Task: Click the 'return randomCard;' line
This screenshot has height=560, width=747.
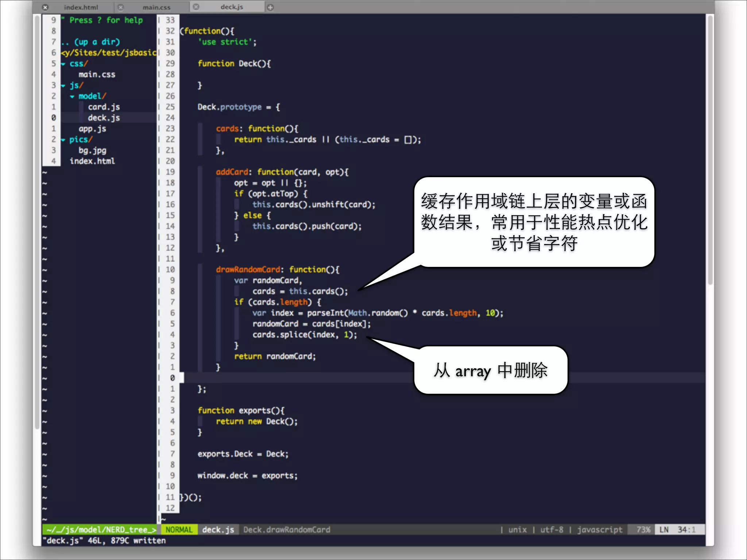Action: (275, 356)
